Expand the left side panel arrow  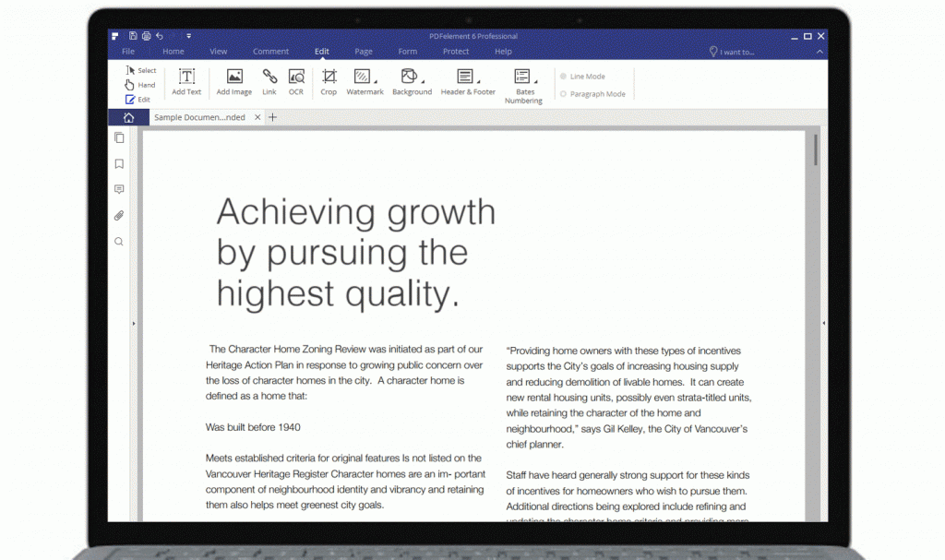[134, 324]
